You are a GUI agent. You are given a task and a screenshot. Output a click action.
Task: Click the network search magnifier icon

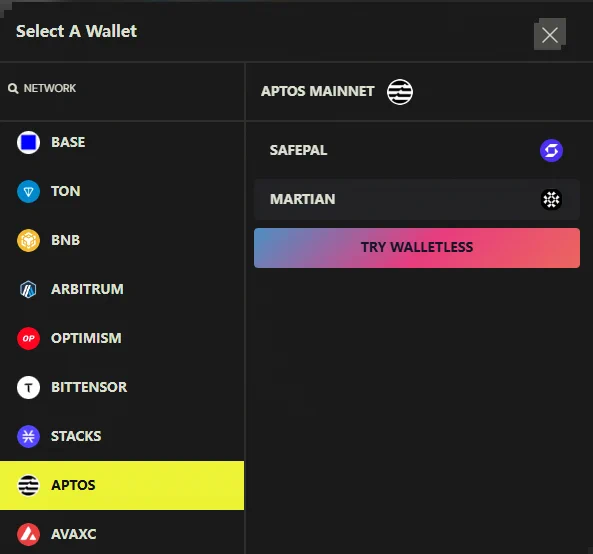13,88
